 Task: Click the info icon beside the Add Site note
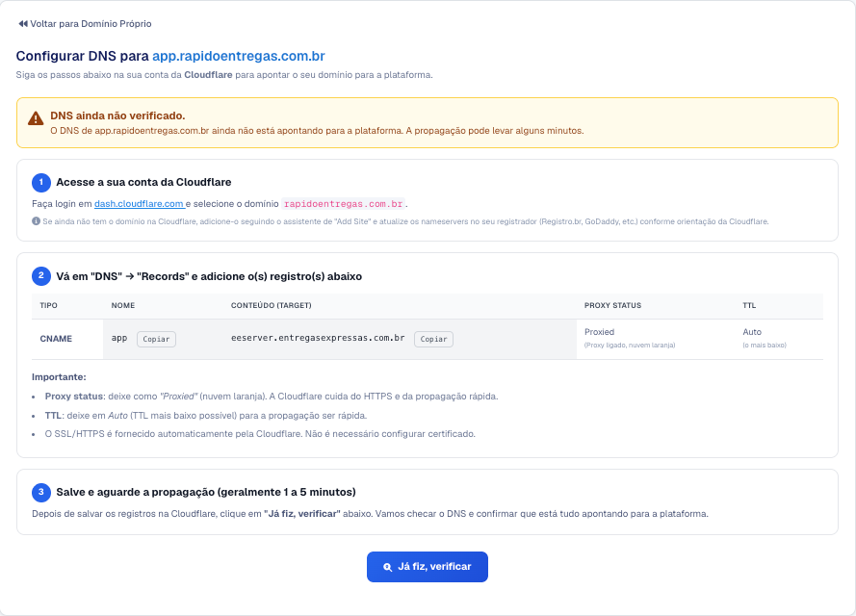[x=36, y=221]
